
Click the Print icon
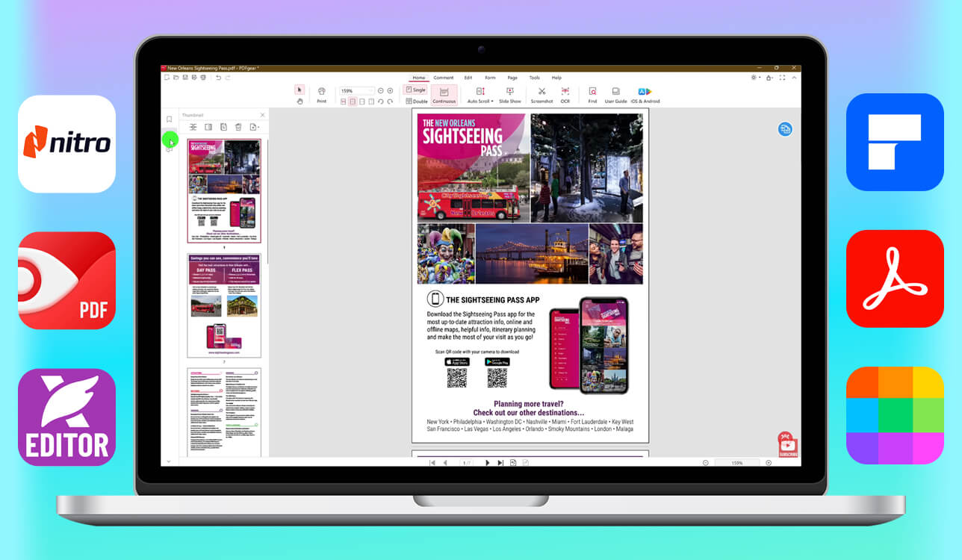click(321, 95)
